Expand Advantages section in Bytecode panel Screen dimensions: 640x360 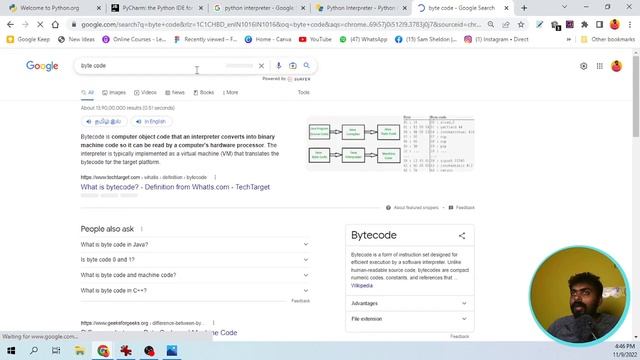click(409, 303)
